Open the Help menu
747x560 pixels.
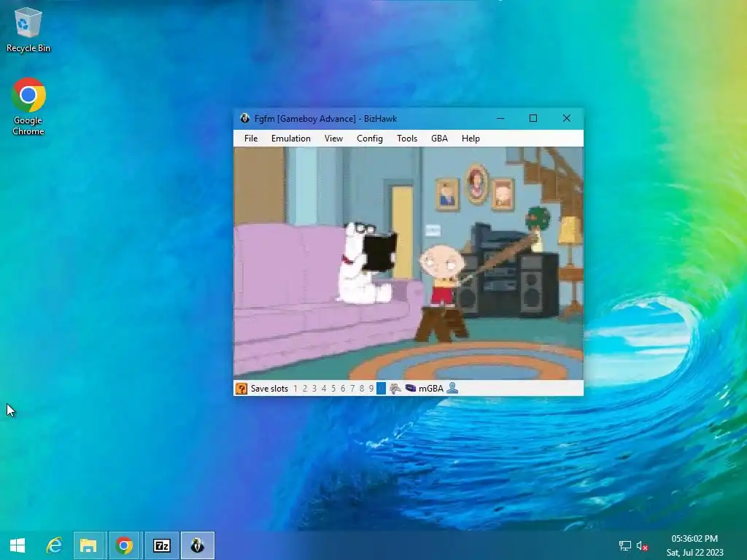tap(471, 139)
